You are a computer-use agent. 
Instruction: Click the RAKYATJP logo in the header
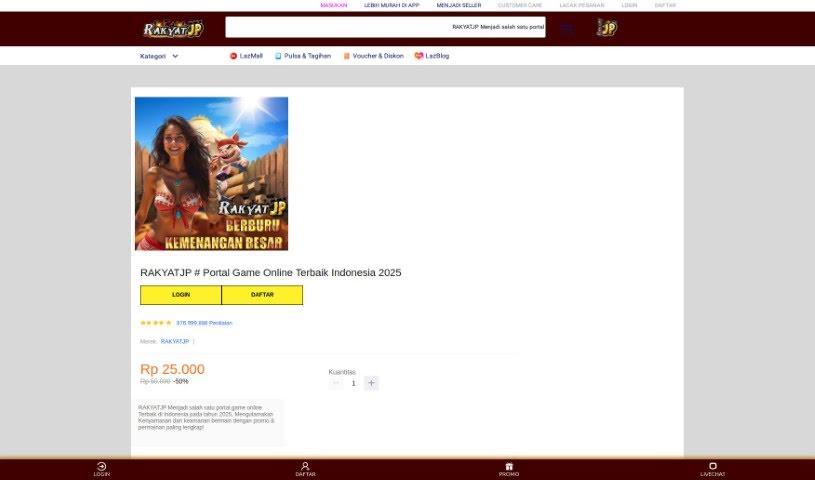point(172,29)
